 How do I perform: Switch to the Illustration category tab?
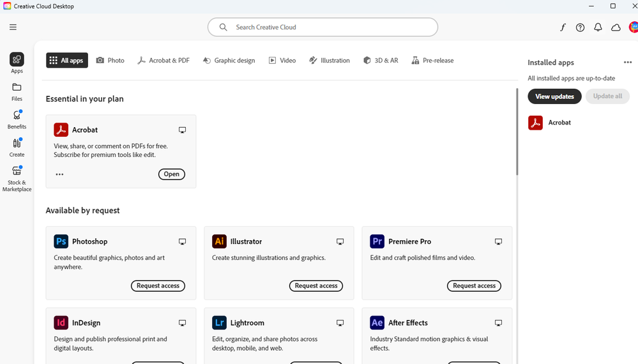[330, 60]
